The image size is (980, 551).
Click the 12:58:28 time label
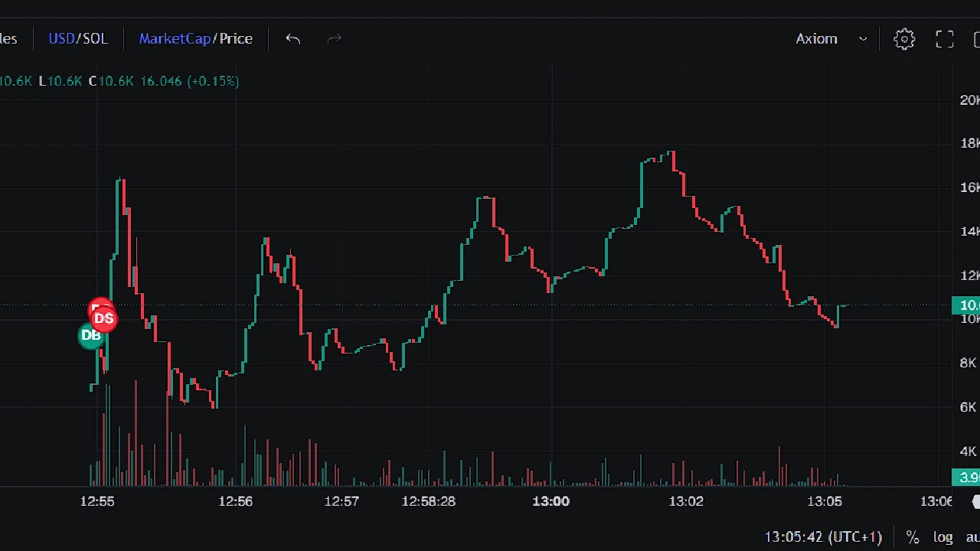click(x=428, y=501)
